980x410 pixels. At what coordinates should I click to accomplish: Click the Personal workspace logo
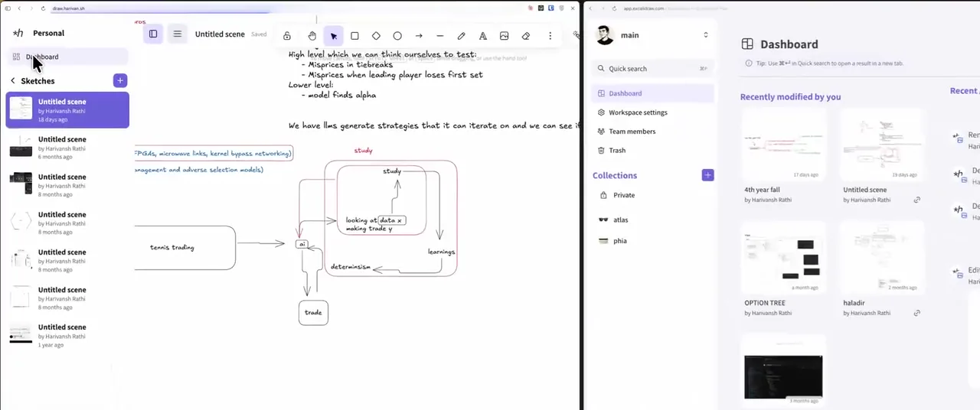click(x=18, y=33)
